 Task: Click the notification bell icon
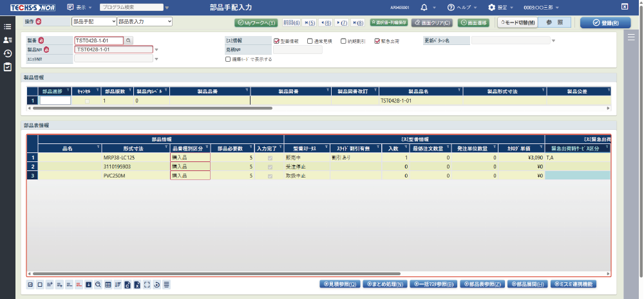click(x=424, y=7)
